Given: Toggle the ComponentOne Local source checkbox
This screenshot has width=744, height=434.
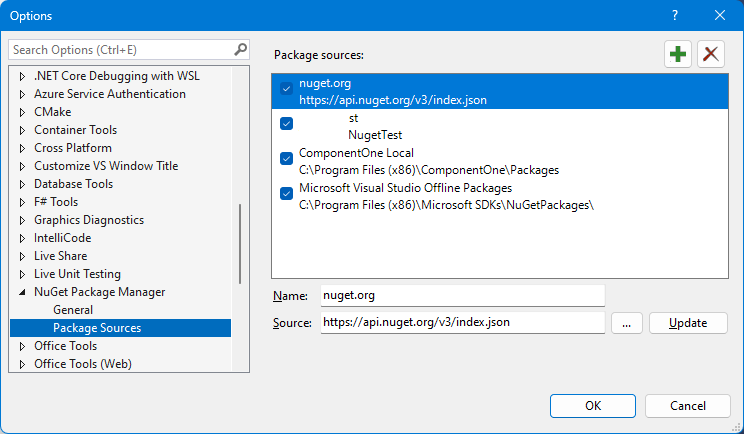Looking at the screenshot, I should tap(287, 158).
